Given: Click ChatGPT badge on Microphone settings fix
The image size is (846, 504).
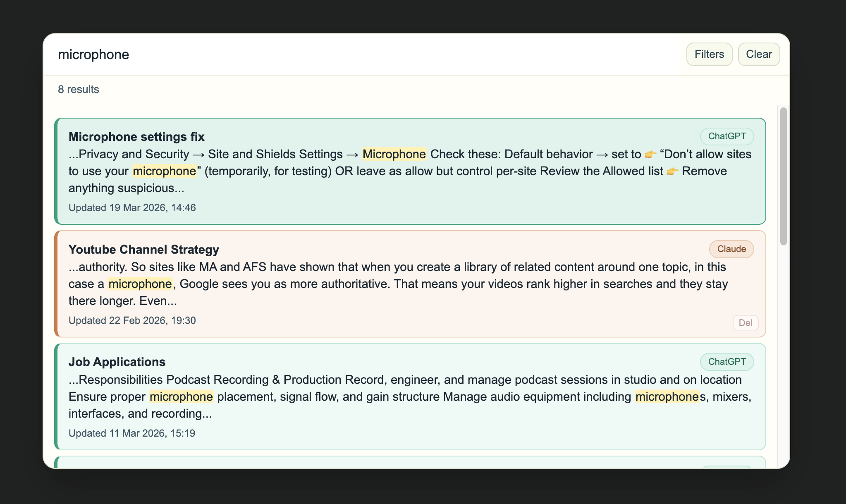Looking at the screenshot, I should (x=727, y=136).
